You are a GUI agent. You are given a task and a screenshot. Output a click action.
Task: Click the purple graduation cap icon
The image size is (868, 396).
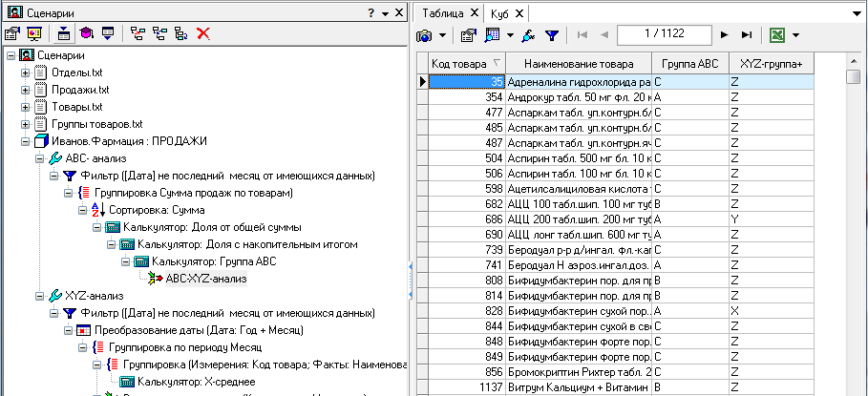tap(85, 33)
